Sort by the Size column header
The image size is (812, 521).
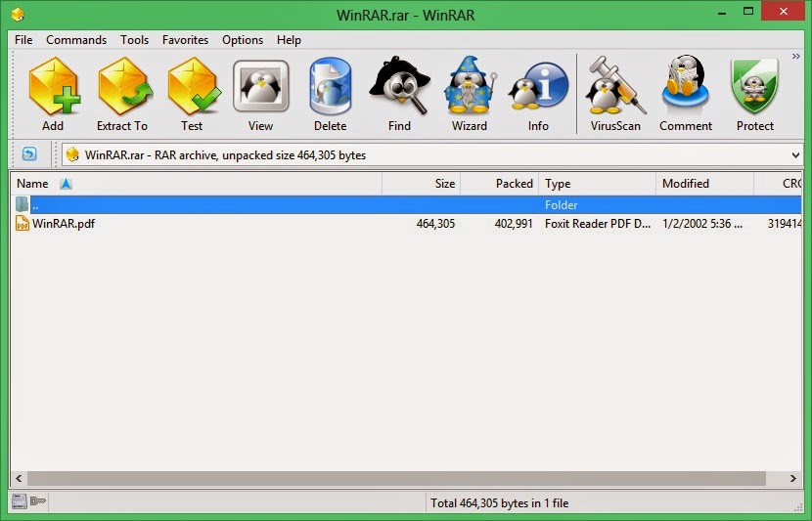click(x=421, y=184)
